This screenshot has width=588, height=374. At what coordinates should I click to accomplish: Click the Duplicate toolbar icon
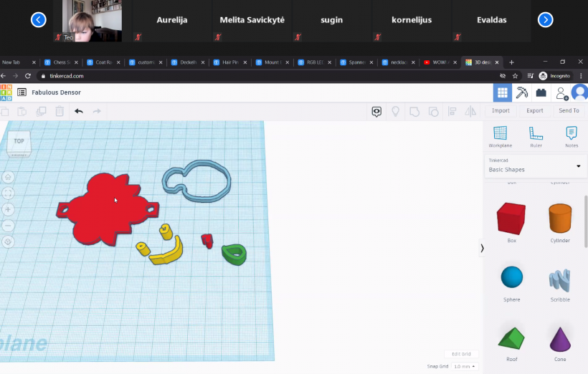(x=41, y=111)
